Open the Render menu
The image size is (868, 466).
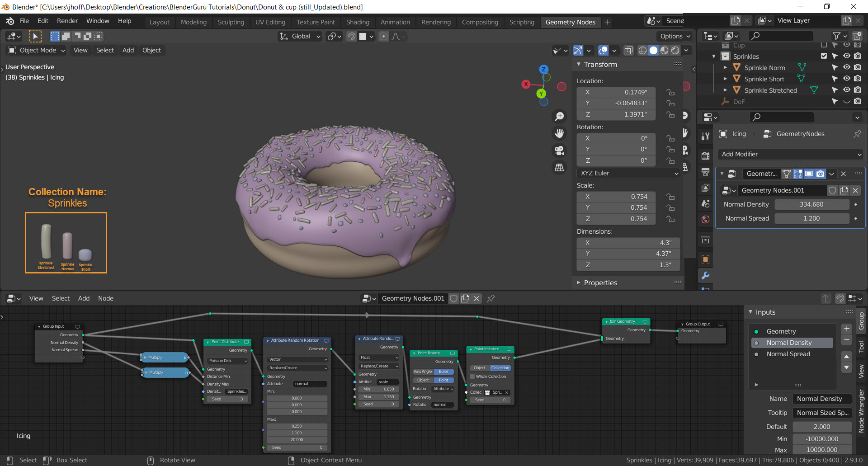(x=67, y=21)
